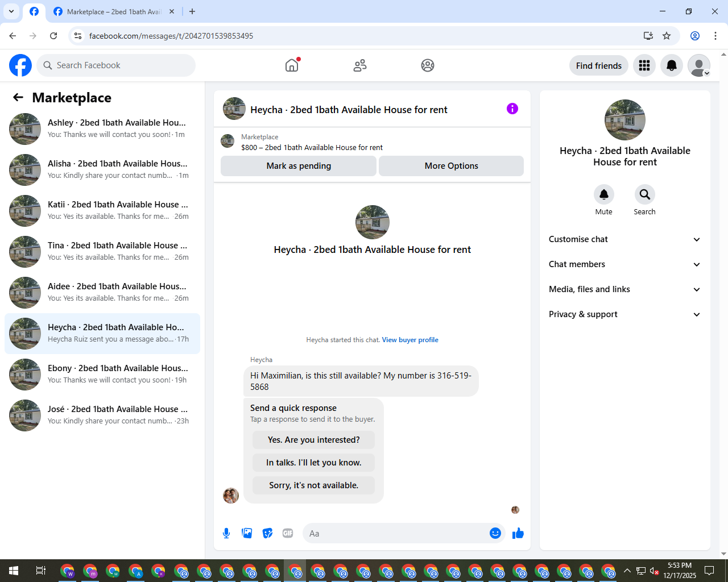Click the Aa message input field

tap(396, 533)
